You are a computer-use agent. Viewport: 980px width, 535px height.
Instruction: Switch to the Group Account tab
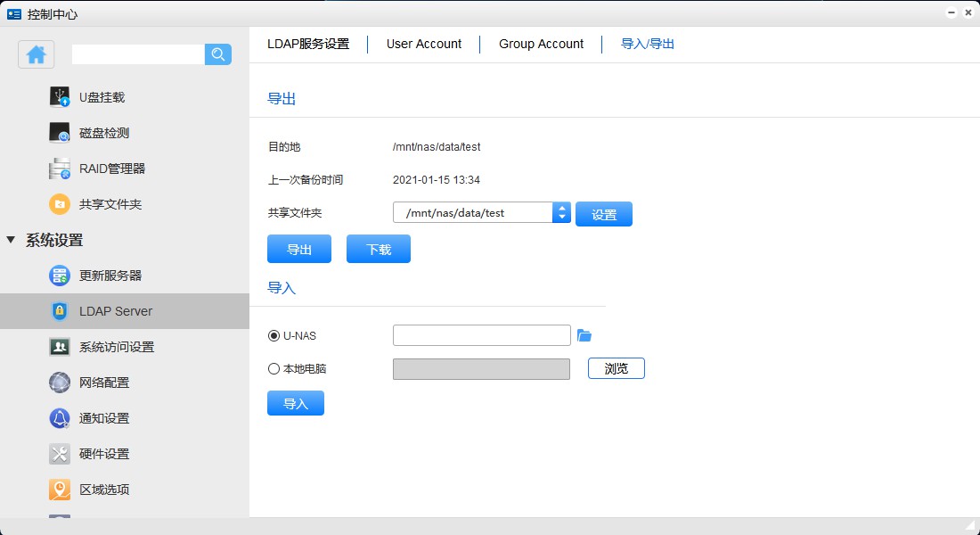click(x=541, y=44)
